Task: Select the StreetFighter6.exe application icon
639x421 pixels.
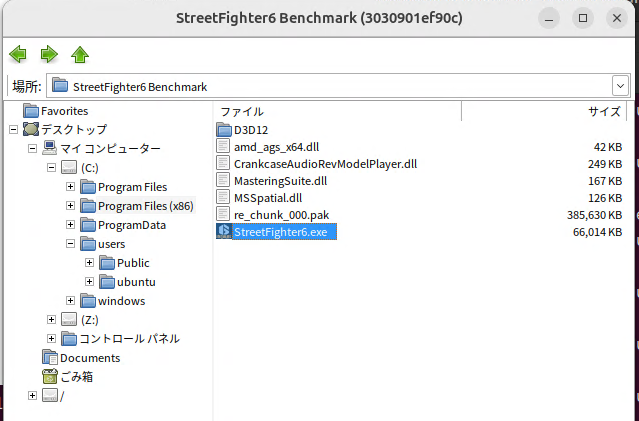Action: point(224,232)
